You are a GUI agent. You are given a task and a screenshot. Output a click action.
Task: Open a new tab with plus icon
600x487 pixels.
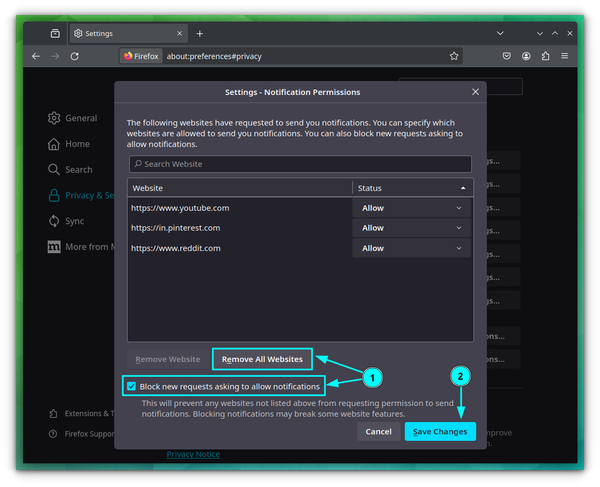(200, 33)
